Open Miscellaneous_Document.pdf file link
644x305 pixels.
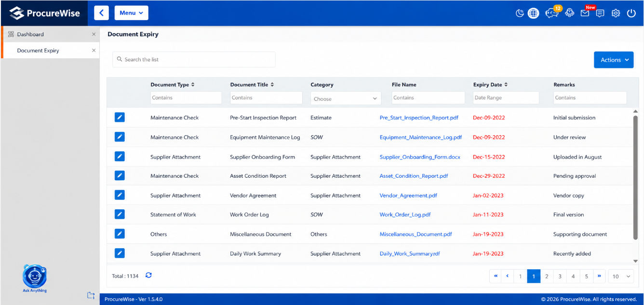pos(416,234)
